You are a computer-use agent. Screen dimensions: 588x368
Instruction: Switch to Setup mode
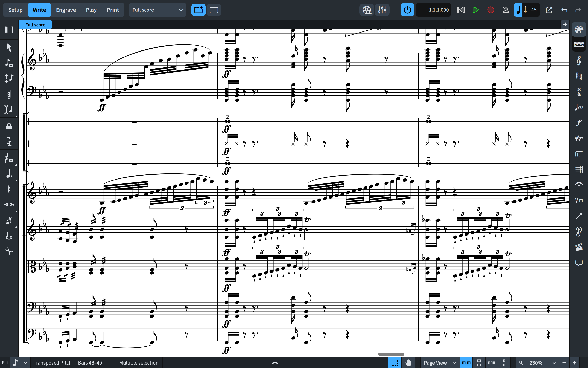pos(15,10)
